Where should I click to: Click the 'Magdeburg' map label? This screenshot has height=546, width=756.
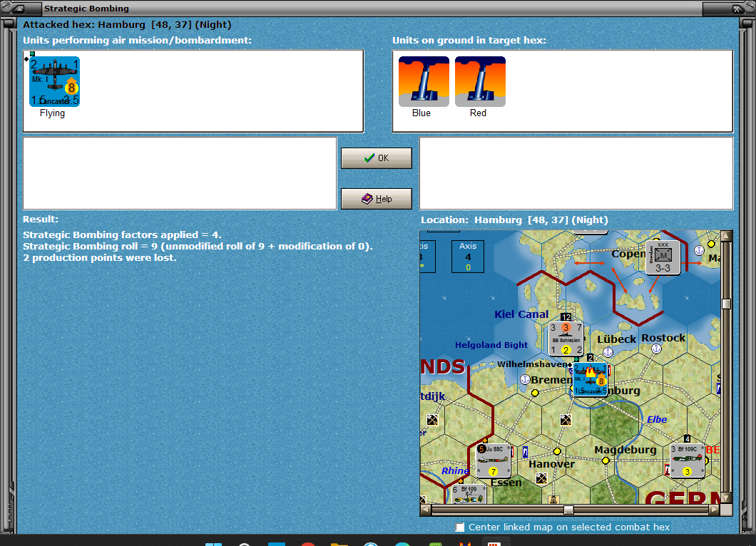tap(625, 450)
